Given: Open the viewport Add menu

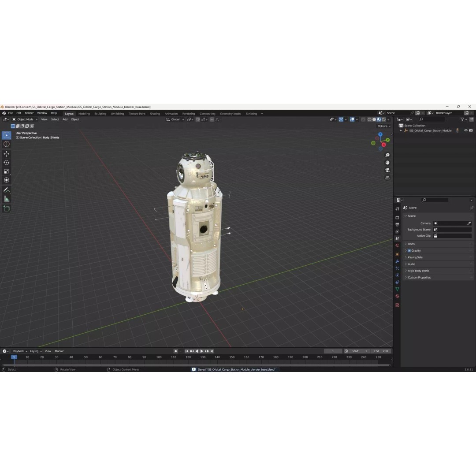Looking at the screenshot, I should click(x=65, y=119).
